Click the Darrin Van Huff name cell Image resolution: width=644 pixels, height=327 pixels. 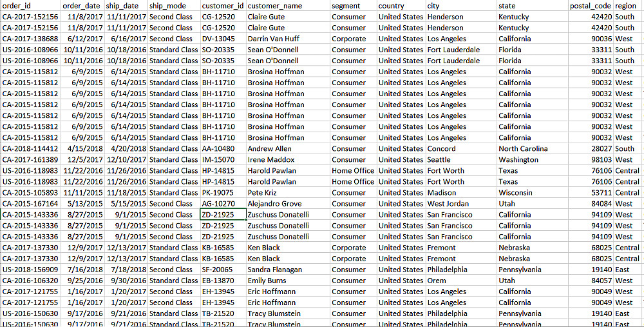[288, 39]
